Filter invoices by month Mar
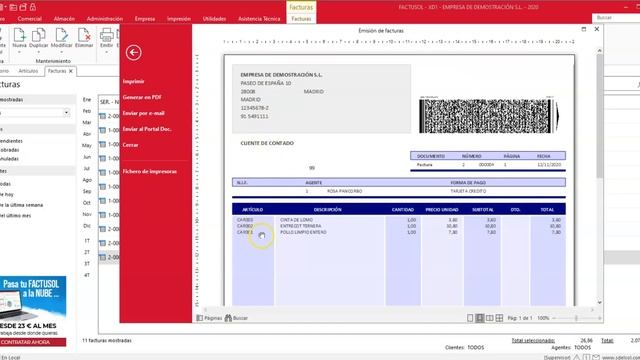The height and width of the screenshot is (360, 640). click(87, 122)
